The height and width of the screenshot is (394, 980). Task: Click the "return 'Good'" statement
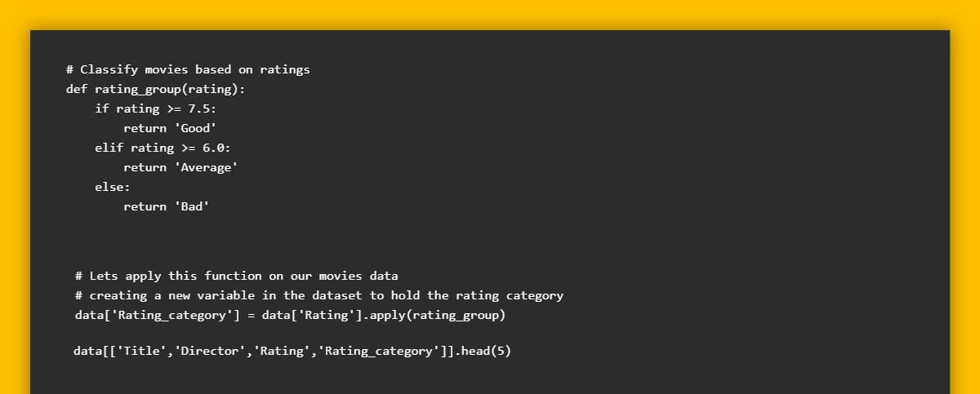pyautogui.click(x=170, y=128)
